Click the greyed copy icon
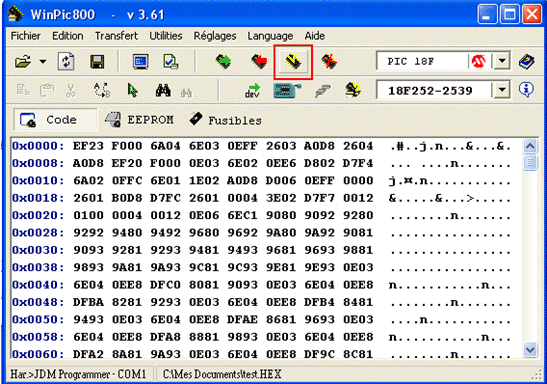The image size is (547, 384). 23,90
